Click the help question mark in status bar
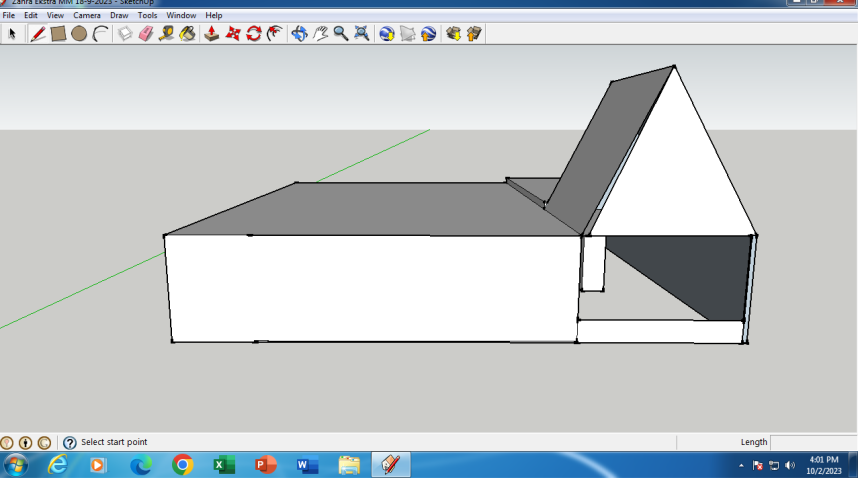Image resolution: width=860 pixels, height=484 pixels. tap(70, 443)
